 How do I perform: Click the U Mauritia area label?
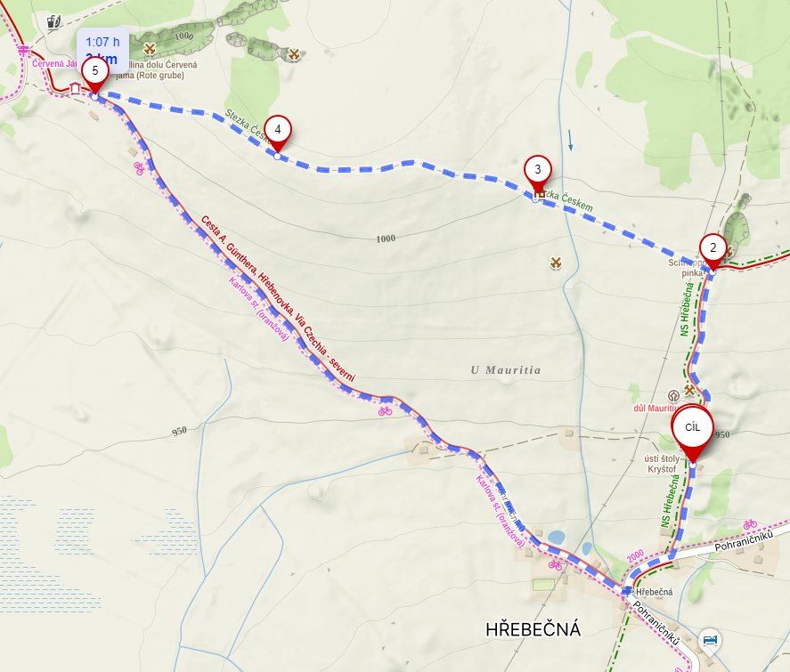click(506, 370)
